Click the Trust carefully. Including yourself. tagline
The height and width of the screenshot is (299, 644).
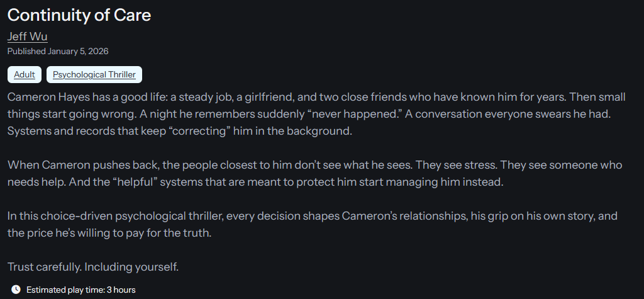[93, 267]
